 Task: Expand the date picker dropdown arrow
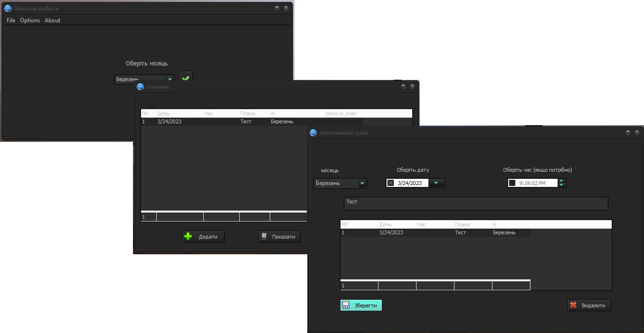436,183
